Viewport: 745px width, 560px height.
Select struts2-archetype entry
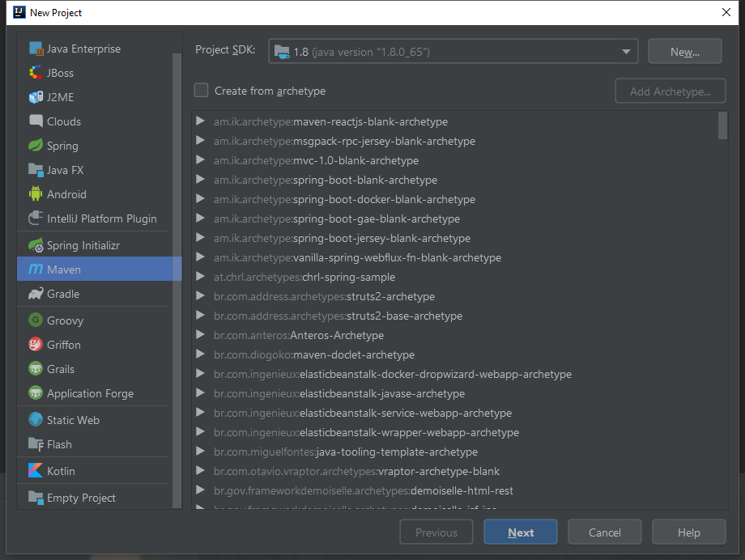click(x=324, y=296)
